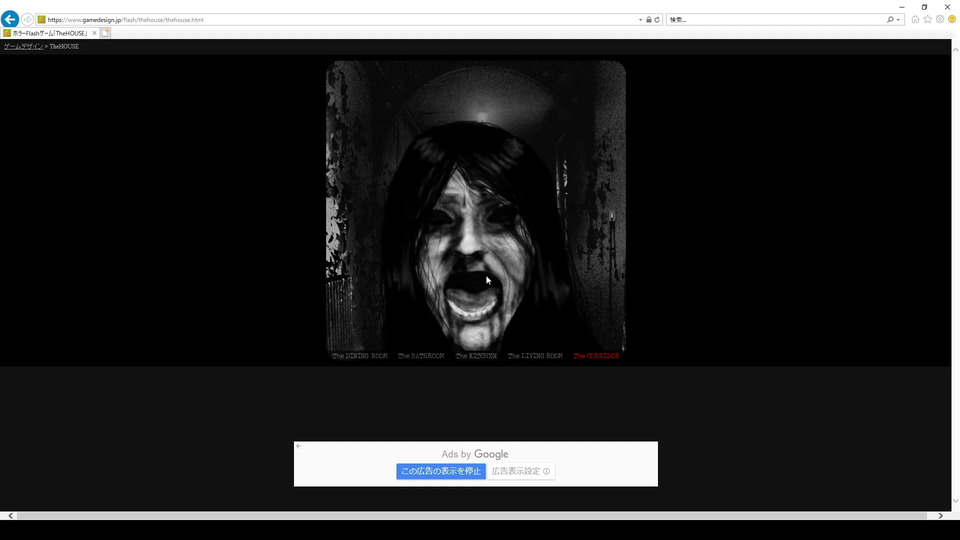Screen dimensions: 960x540
Task: Select The LIVING ROOM in game
Action: click(x=535, y=356)
